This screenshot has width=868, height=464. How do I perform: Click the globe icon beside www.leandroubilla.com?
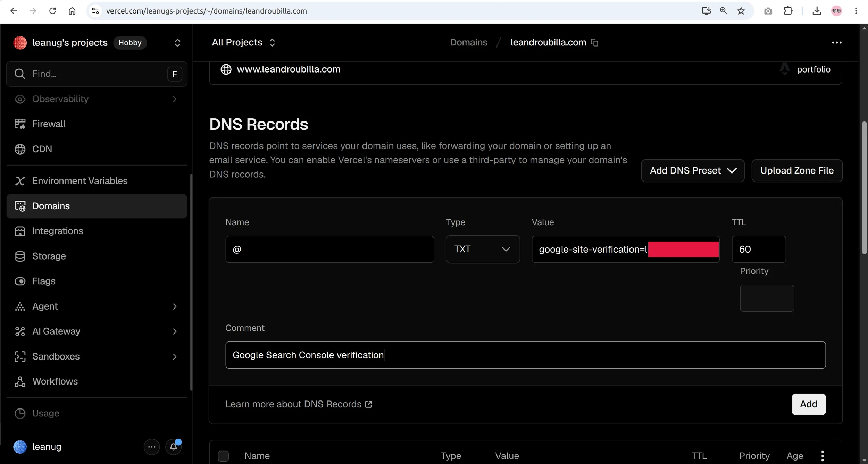(x=226, y=69)
